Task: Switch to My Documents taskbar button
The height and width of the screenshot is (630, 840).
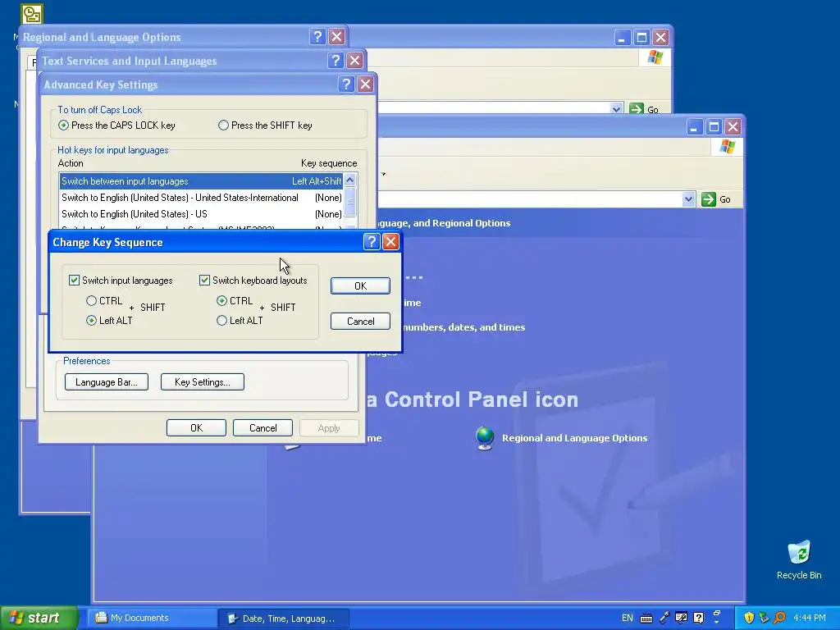Action: [152, 619]
